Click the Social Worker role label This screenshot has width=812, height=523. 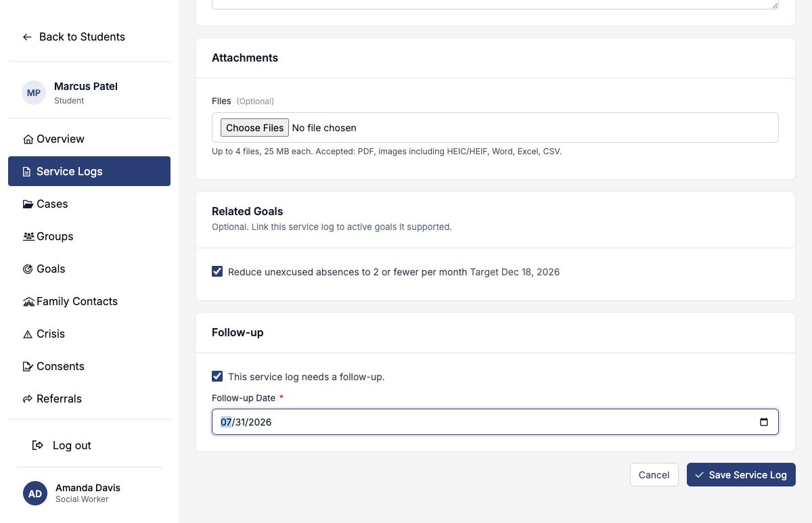82,499
